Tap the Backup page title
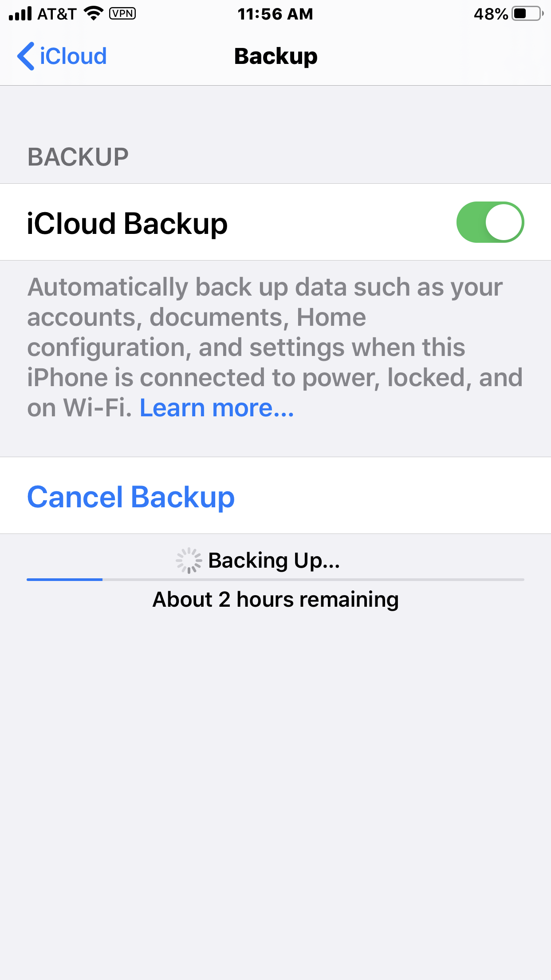Screen dimensions: 551x980 click(x=276, y=56)
